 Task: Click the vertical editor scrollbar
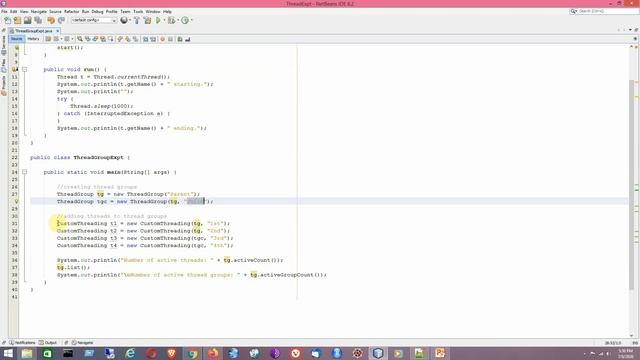(x=631, y=184)
